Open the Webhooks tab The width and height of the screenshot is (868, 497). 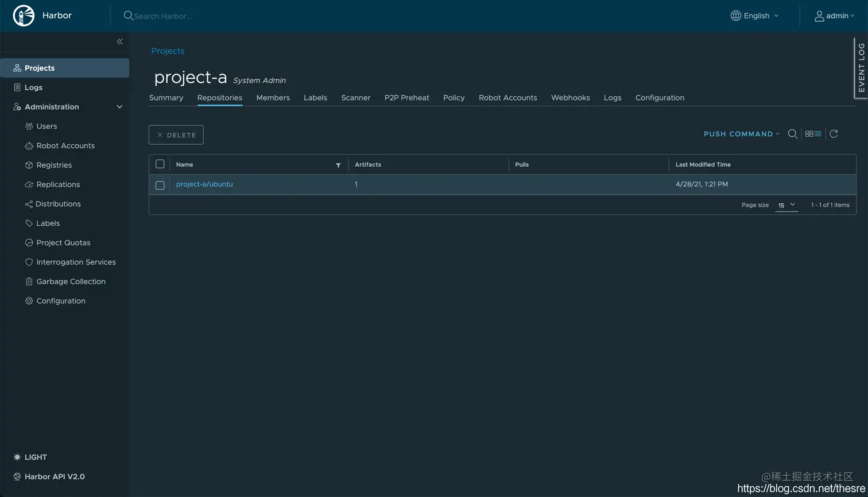click(x=571, y=98)
